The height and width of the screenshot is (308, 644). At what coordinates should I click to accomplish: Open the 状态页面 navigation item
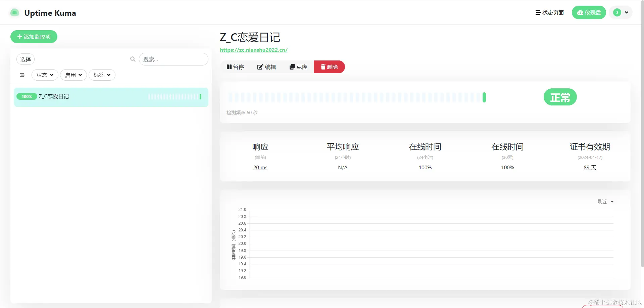549,12
